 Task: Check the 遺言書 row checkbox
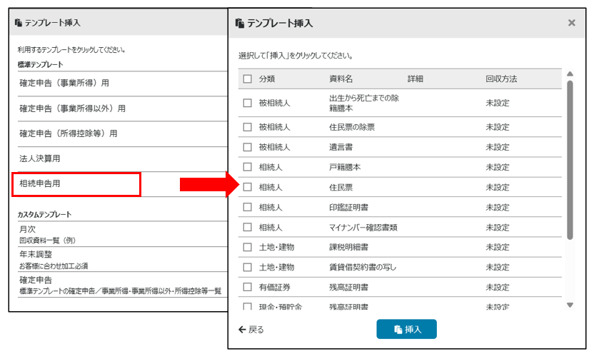[248, 147]
